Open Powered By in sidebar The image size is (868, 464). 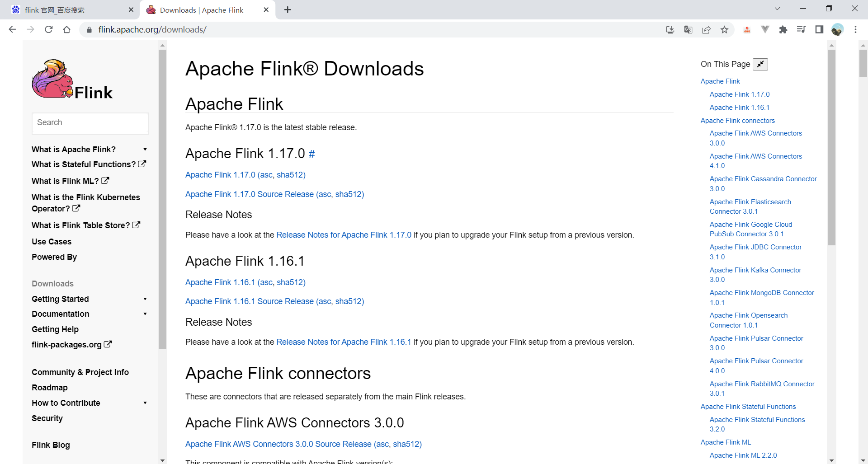point(54,257)
